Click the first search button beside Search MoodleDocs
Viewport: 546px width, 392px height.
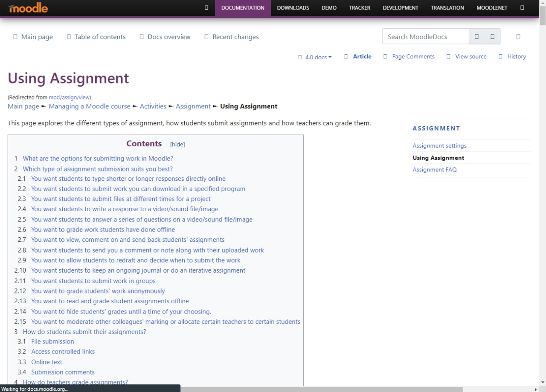click(x=477, y=37)
